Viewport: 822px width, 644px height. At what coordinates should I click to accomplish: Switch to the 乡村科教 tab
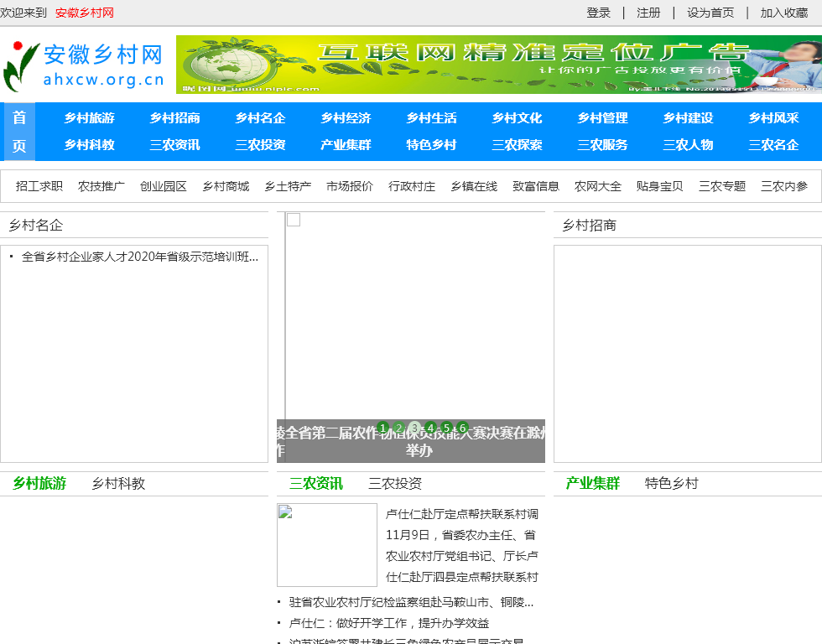pos(118,484)
